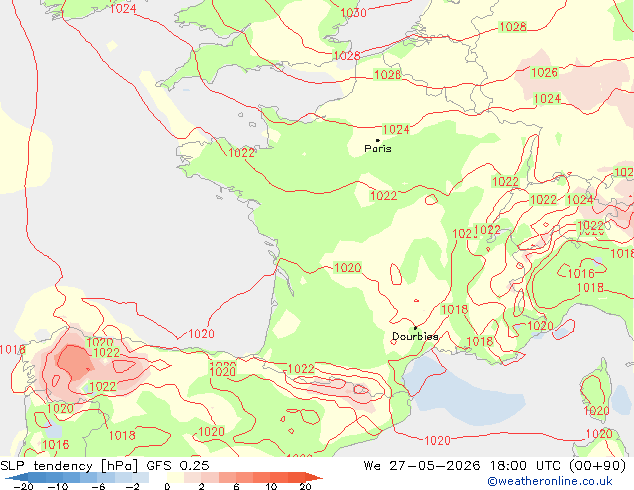634x490 pixels.
Task: Click the 1020 isobar label in Bay of Biscay
Action: 201,334
